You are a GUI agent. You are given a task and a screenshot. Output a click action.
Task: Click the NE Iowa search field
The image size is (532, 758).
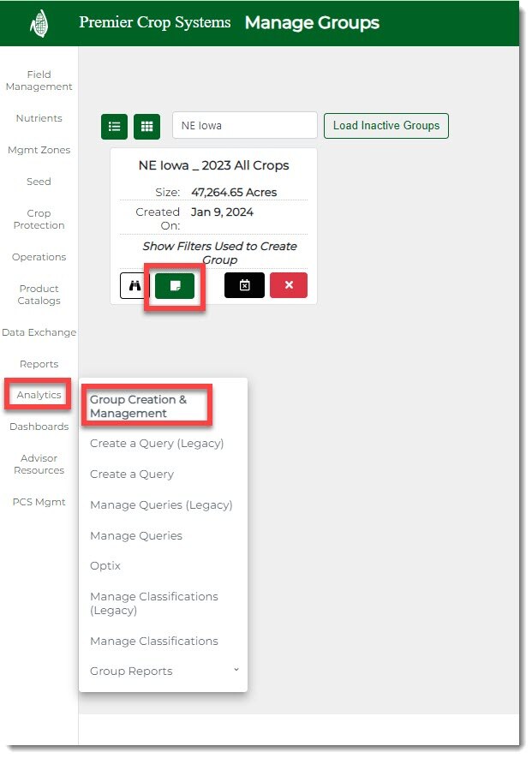pyautogui.click(x=244, y=126)
